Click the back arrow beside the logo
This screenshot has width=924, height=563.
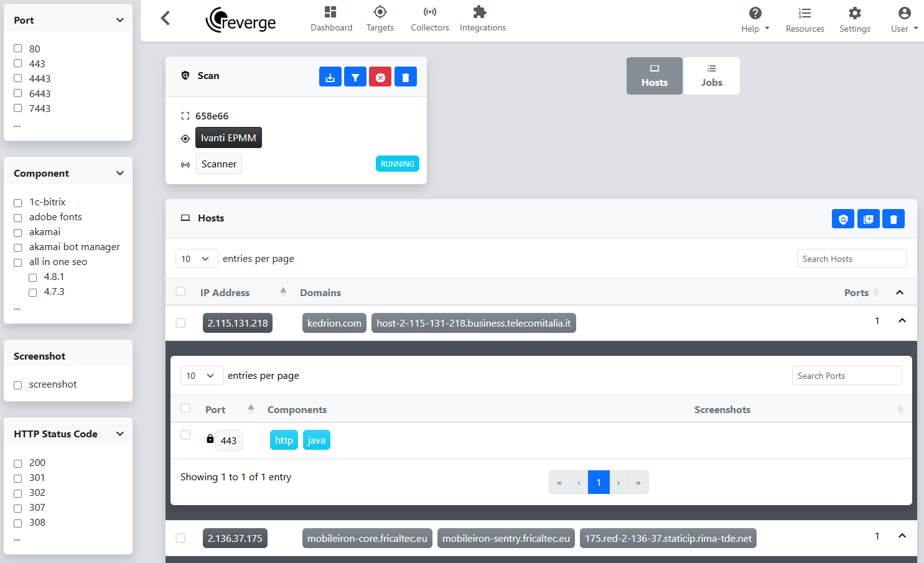(x=165, y=19)
